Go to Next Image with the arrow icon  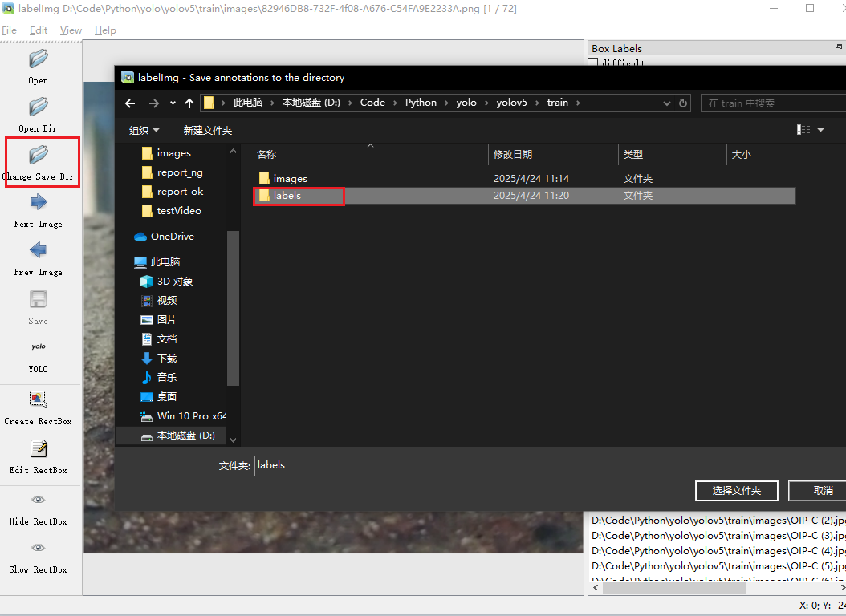click(39, 202)
